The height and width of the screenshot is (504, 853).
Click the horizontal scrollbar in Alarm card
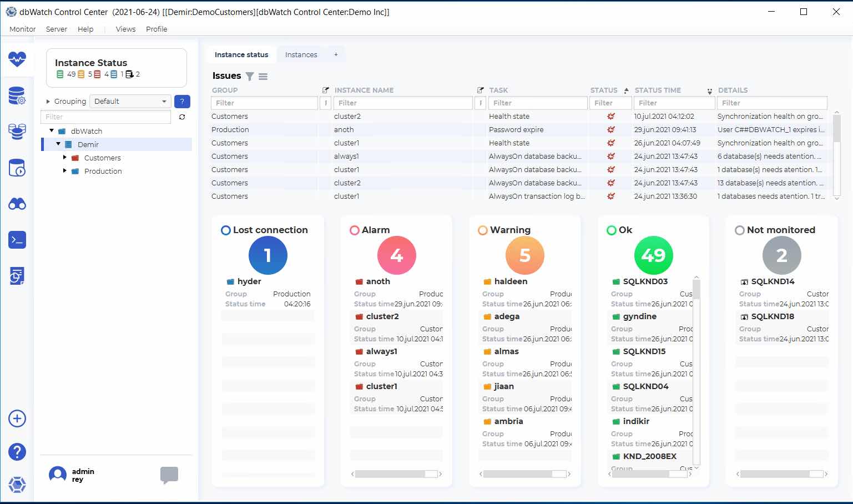click(x=396, y=474)
